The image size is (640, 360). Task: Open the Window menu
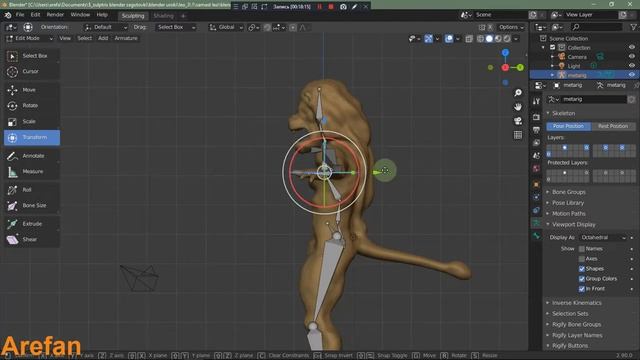[x=80, y=15]
